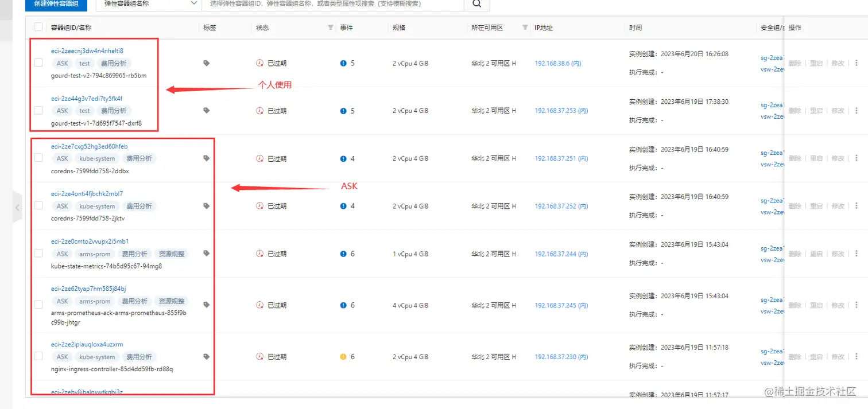
Task: Select checkbox for arms-prometheus-ack-arms-prometheus row
Action: tap(38, 305)
